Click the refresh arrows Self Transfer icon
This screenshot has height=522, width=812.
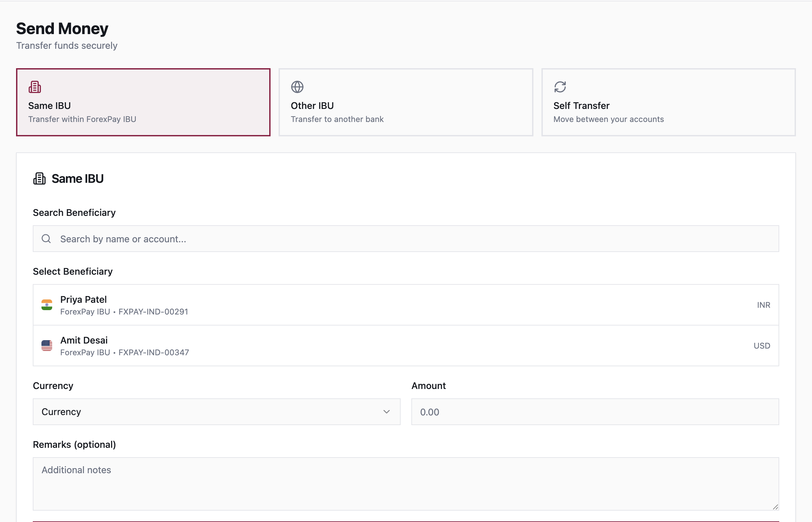(560, 87)
